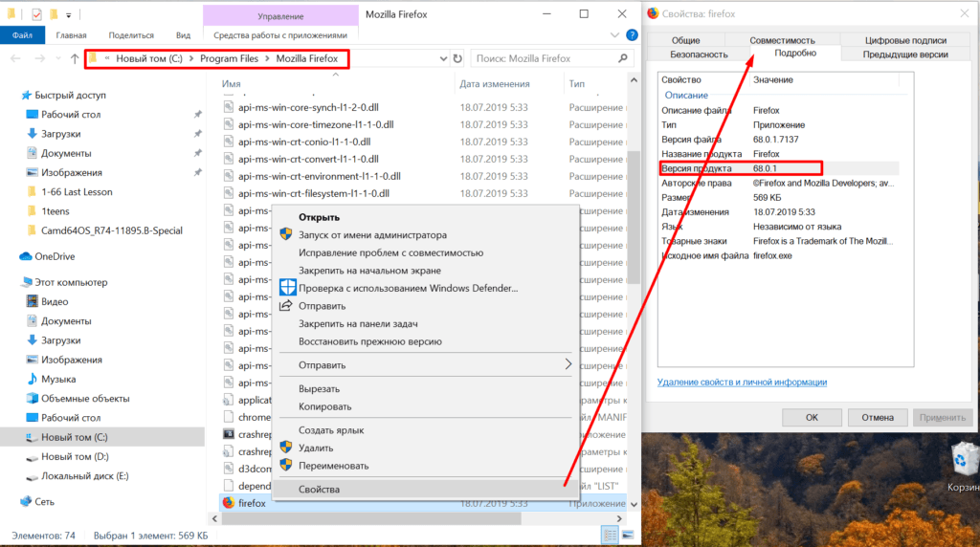Click the Поиск: Mozilla Firefox search field
Screen dimensions: 980x547
[x=552, y=58]
